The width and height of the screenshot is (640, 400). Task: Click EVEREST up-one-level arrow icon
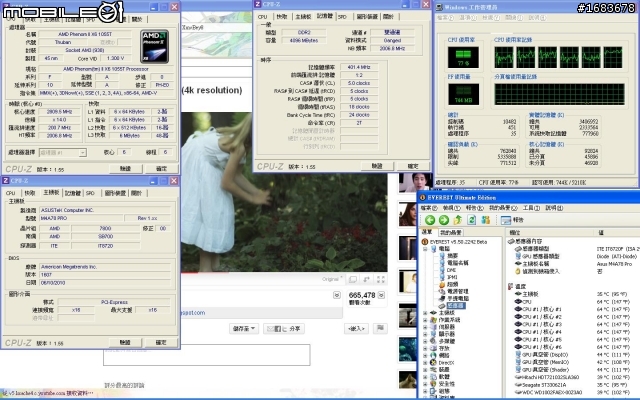[458, 220]
